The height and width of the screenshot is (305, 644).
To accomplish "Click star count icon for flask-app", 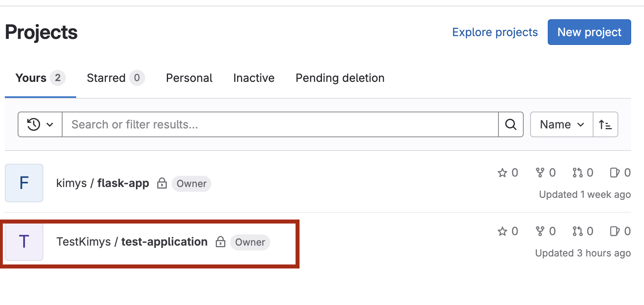I will click(x=502, y=173).
